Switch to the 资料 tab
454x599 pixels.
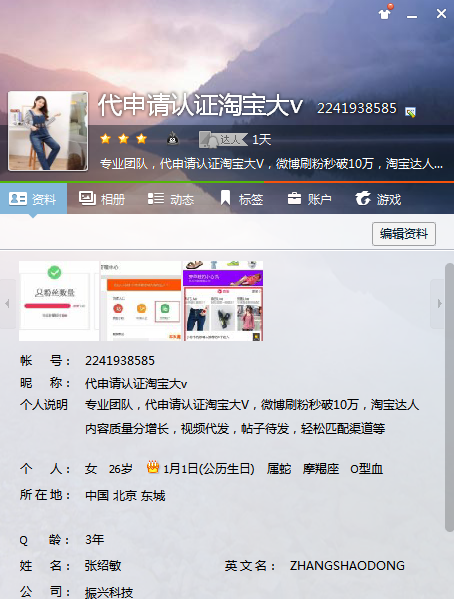pos(33,199)
